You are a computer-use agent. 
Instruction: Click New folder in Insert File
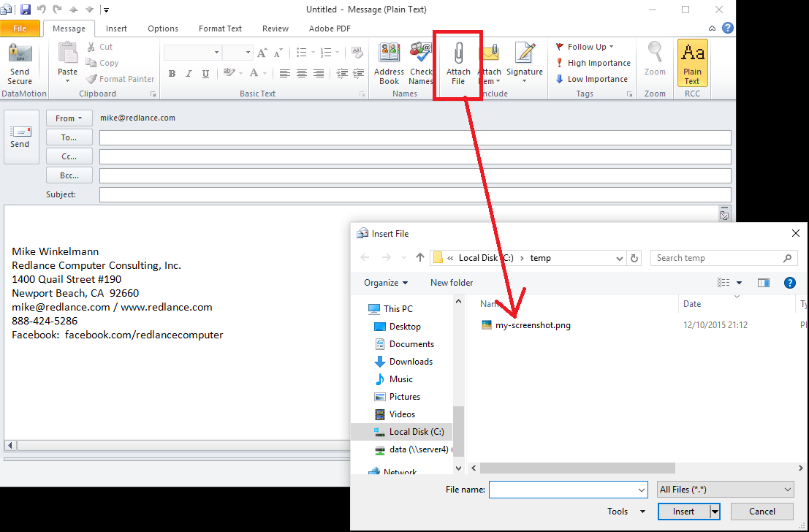coord(452,283)
